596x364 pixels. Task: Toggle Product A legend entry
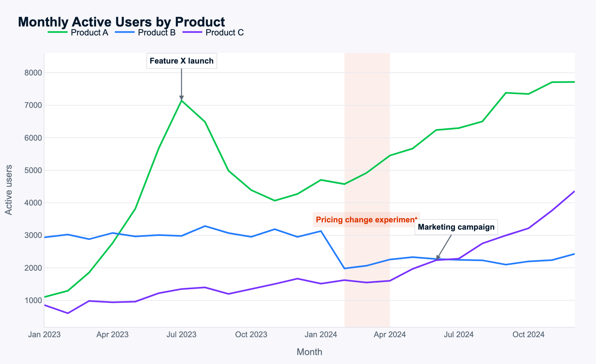point(89,33)
